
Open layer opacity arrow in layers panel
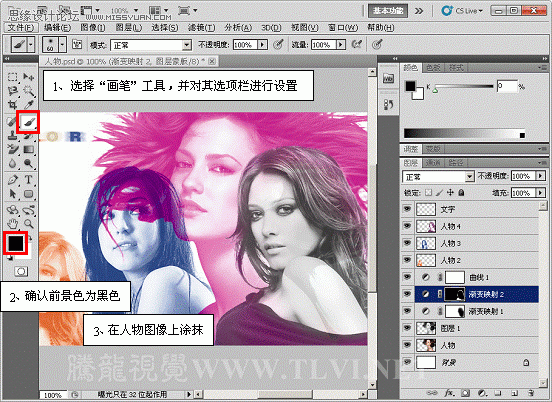540,176
